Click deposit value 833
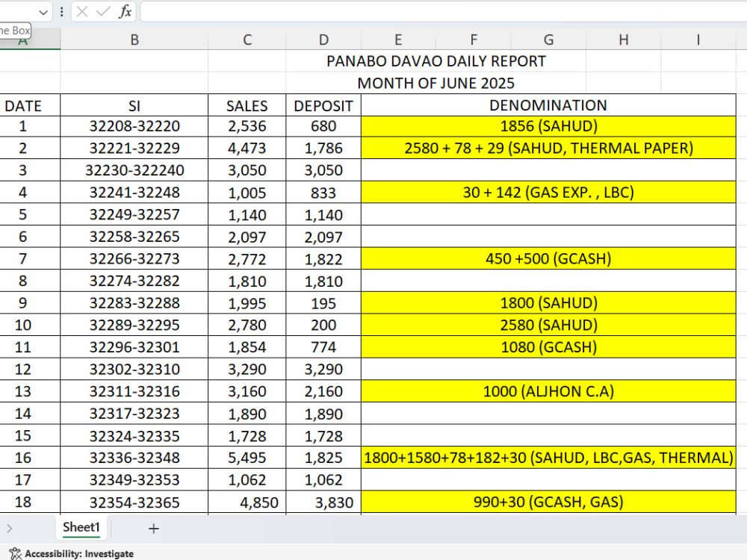This screenshot has height=560, width=747. pyautogui.click(x=323, y=193)
